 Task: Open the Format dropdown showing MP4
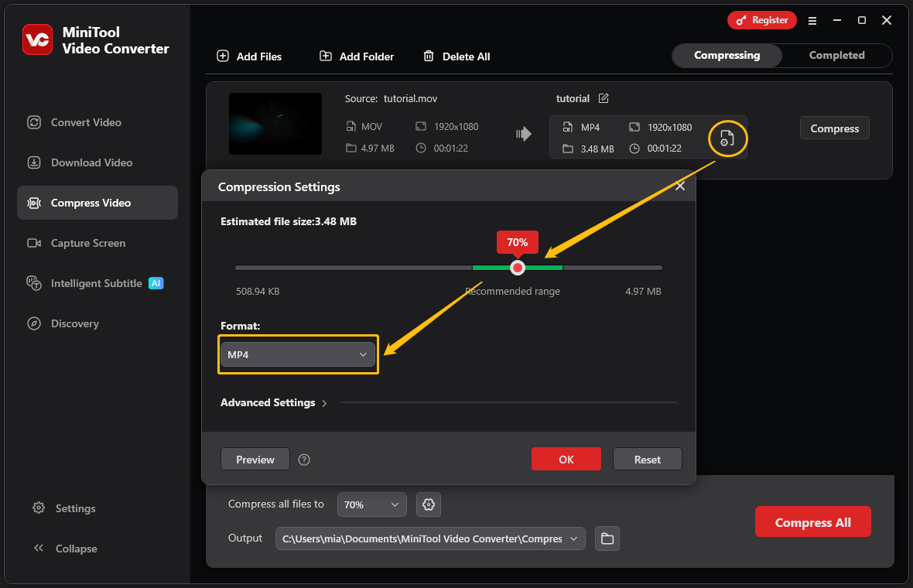(x=298, y=354)
